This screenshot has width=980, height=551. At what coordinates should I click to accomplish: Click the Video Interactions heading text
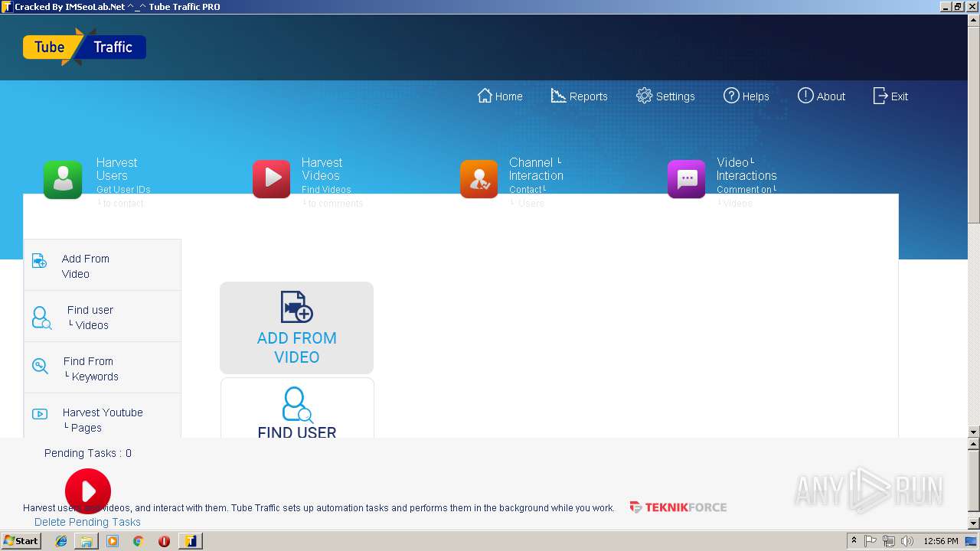(x=746, y=169)
